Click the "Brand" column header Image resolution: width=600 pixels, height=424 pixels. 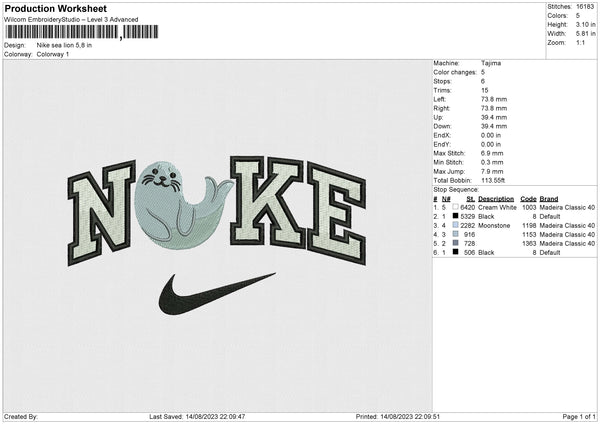(549, 199)
